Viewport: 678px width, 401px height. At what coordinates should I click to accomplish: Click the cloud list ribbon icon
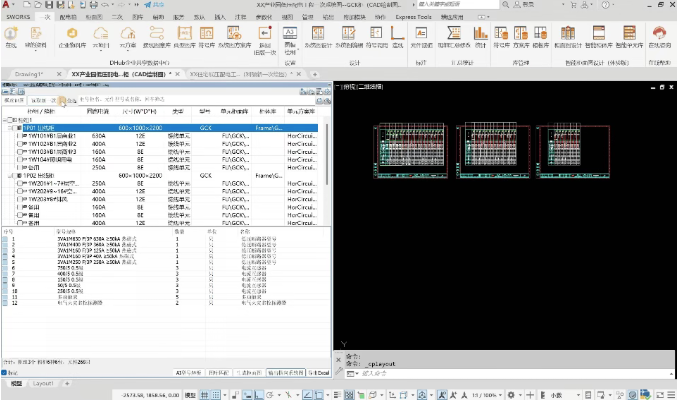point(100,33)
